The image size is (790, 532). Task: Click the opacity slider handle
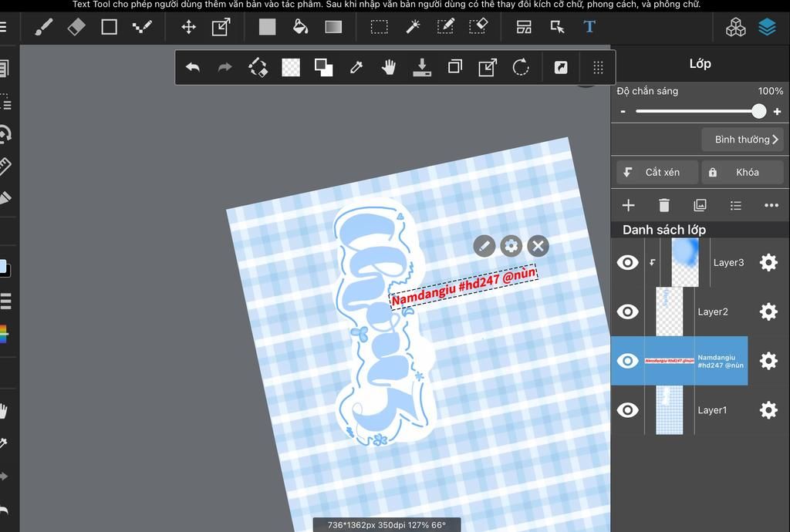pos(759,111)
